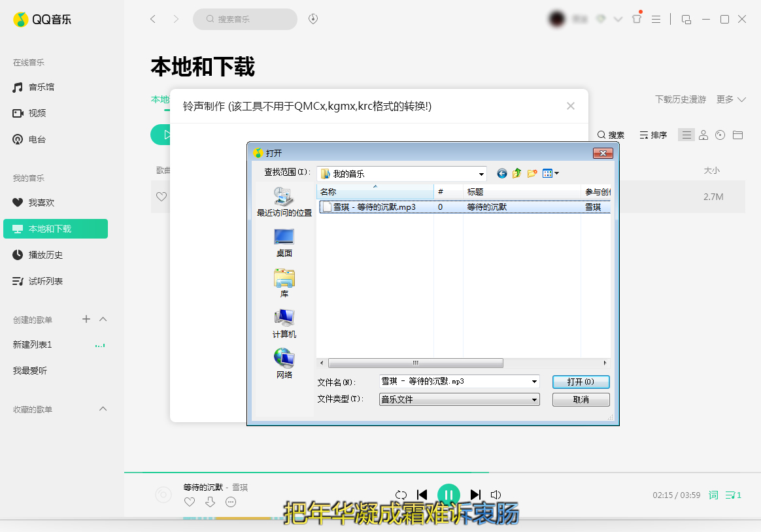
Task: Switch the repeat mode icon
Action: click(x=401, y=495)
